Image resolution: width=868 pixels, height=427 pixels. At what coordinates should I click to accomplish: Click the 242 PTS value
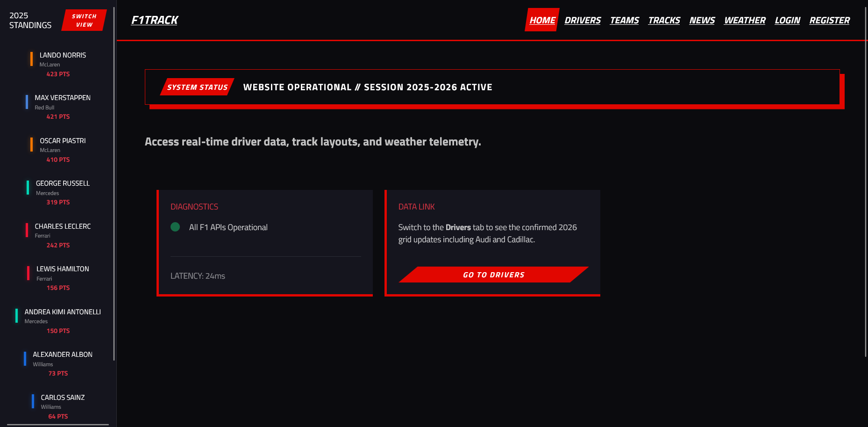click(x=58, y=245)
